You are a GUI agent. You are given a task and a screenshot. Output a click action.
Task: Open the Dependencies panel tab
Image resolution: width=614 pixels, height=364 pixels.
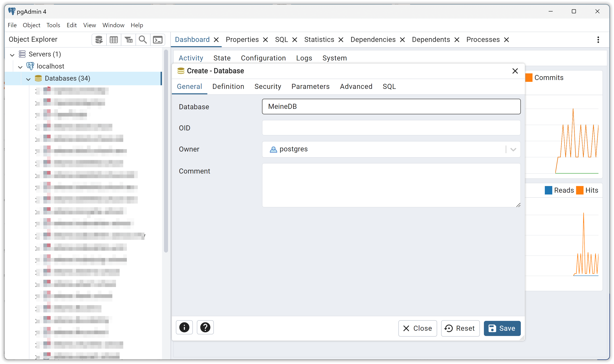[373, 40]
